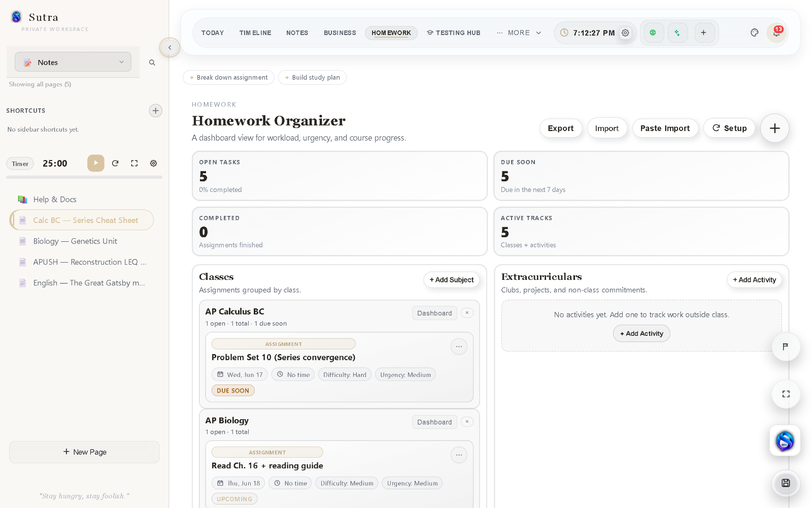
Task: Click the Break down assignment suggestion chip
Action: click(x=228, y=77)
